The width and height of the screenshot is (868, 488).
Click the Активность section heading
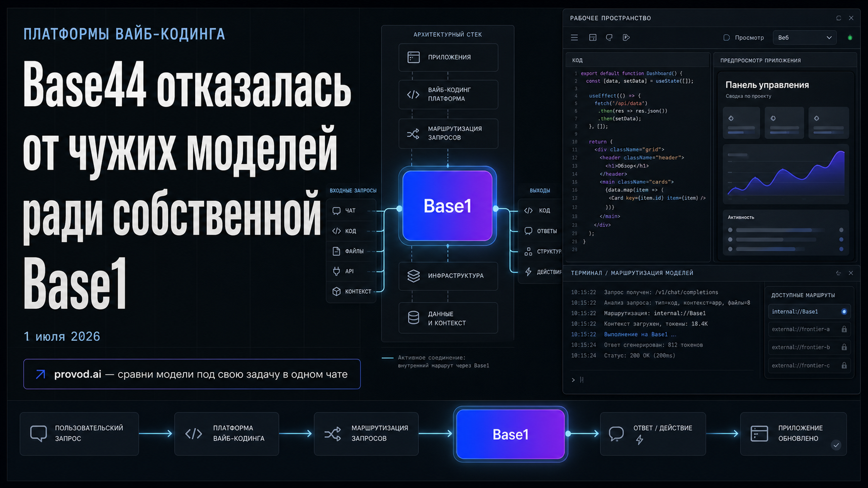coord(741,217)
